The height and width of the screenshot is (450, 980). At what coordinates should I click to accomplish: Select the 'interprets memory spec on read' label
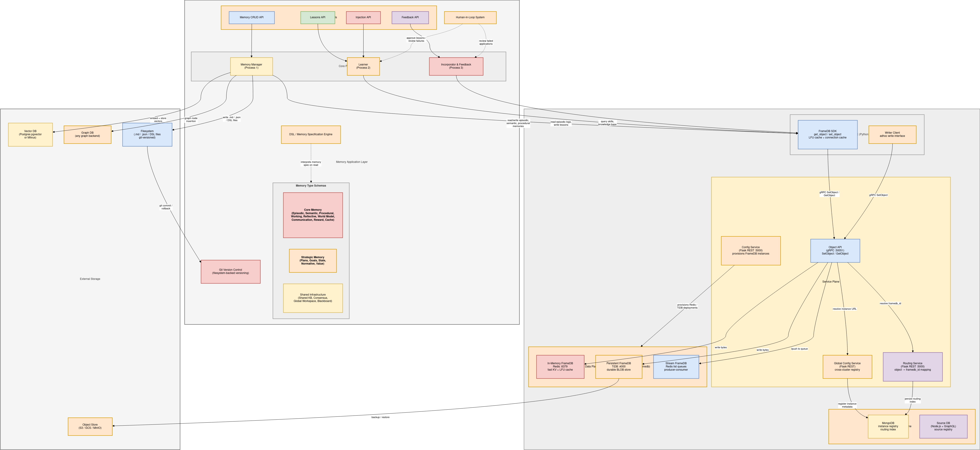(311, 164)
